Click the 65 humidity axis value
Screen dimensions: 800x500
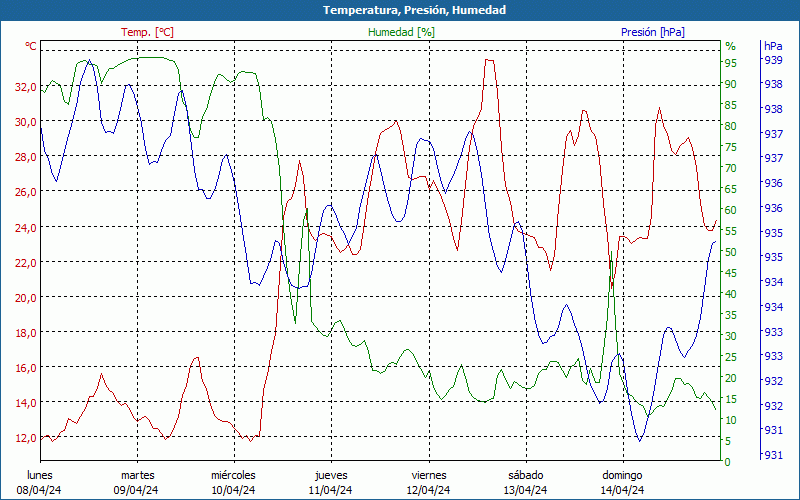[731, 189]
